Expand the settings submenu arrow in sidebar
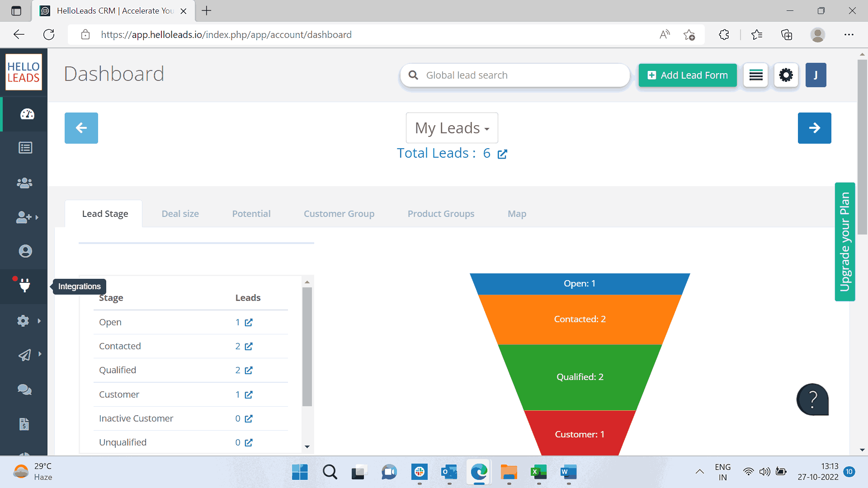 (x=39, y=321)
